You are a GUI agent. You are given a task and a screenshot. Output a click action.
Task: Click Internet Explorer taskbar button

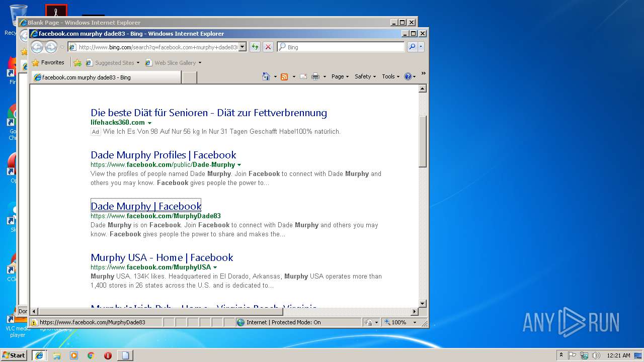[x=39, y=355]
